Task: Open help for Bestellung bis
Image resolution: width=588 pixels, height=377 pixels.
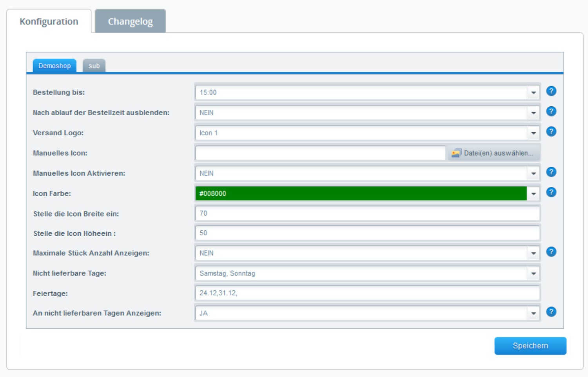Action: click(551, 91)
